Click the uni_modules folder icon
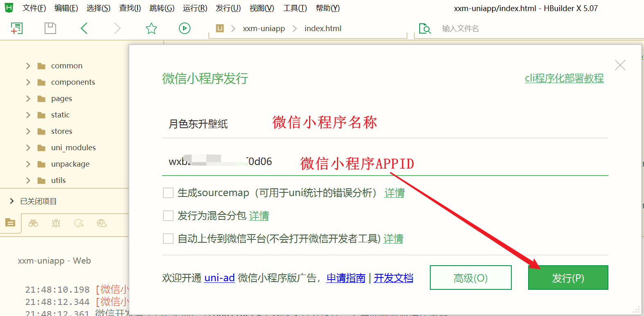This screenshot has height=316, width=644. [x=41, y=148]
